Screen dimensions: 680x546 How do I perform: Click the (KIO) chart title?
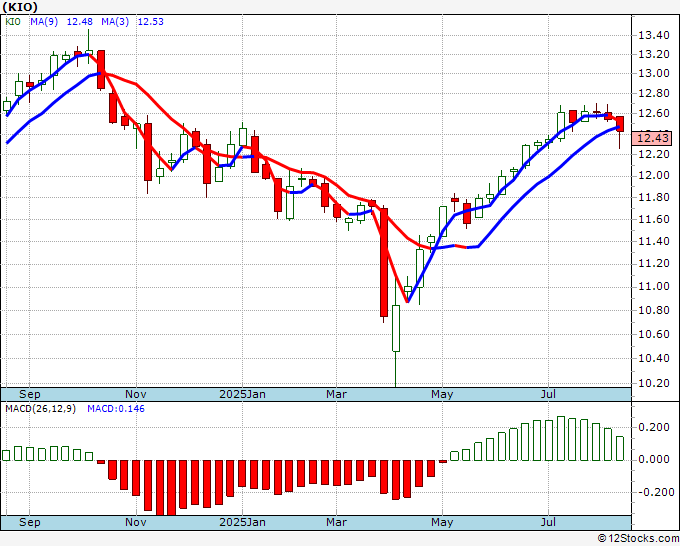click(20, 7)
